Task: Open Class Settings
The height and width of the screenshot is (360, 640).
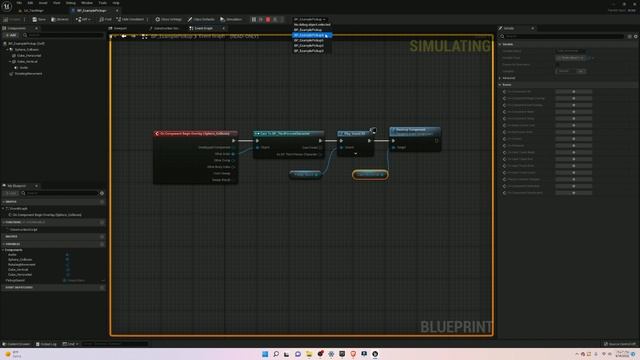Action: [168, 19]
